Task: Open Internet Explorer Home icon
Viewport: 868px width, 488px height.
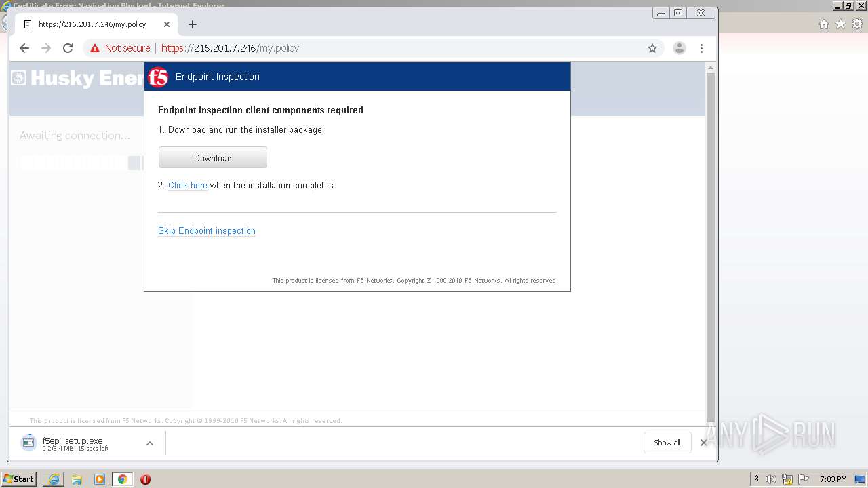Action: pos(824,24)
